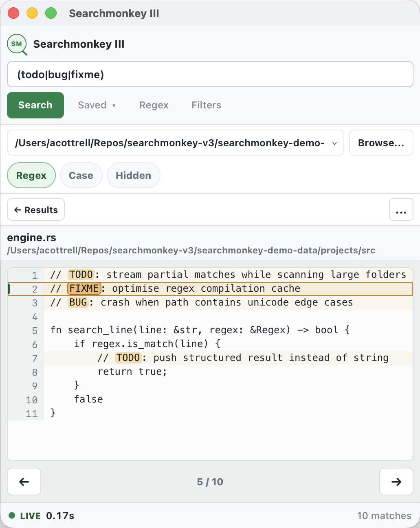
Task: Click line number 5 in the gutter
Action: point(35,330)
